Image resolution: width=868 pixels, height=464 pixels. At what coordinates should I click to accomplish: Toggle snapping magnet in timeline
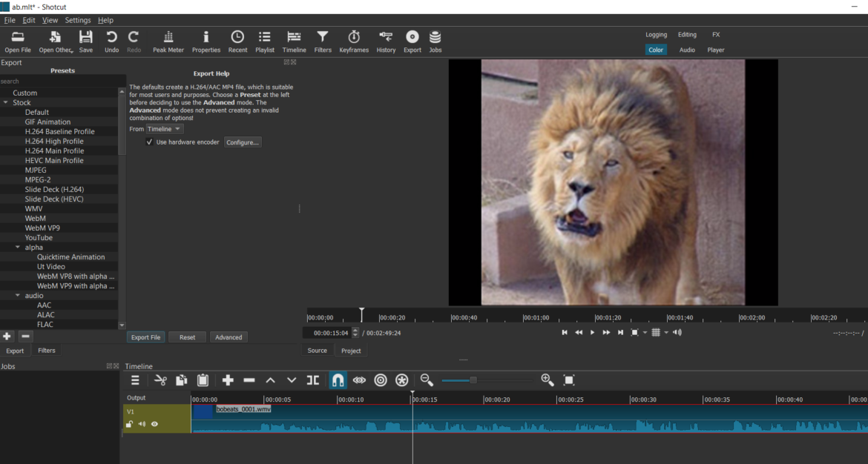pyautogui.click(x=338, y=380)
